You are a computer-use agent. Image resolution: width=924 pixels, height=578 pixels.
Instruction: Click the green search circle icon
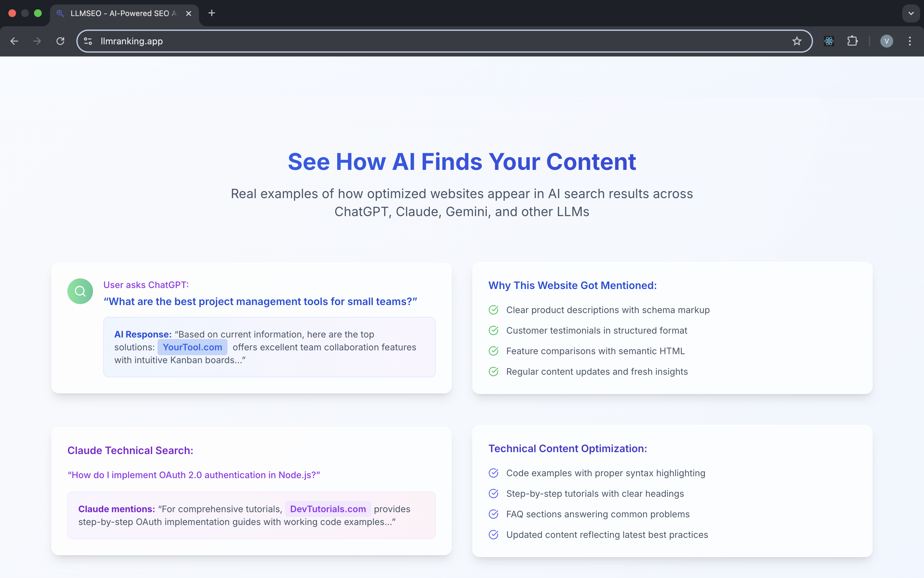(80, 291)
